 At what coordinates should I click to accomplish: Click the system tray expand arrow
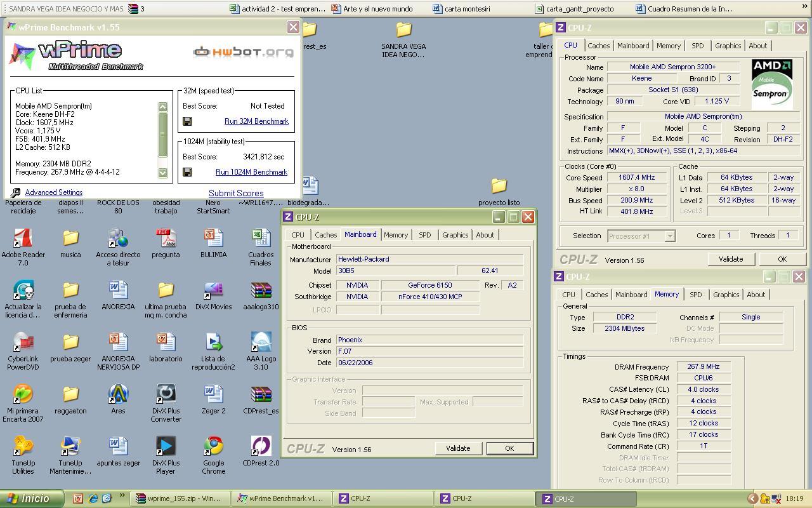752,498
